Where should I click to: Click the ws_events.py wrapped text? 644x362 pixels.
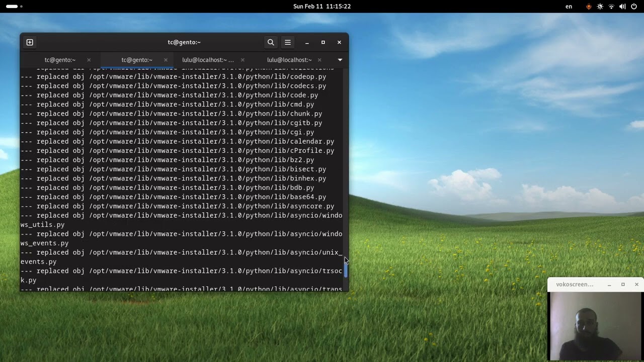click(45, 243)
